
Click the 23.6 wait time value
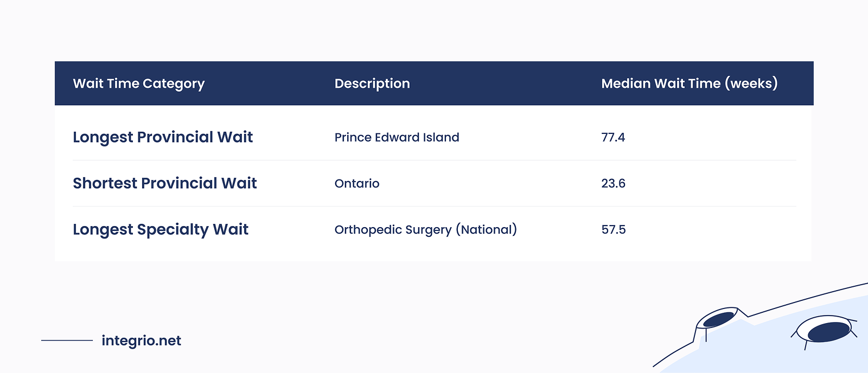click(613, 183)
